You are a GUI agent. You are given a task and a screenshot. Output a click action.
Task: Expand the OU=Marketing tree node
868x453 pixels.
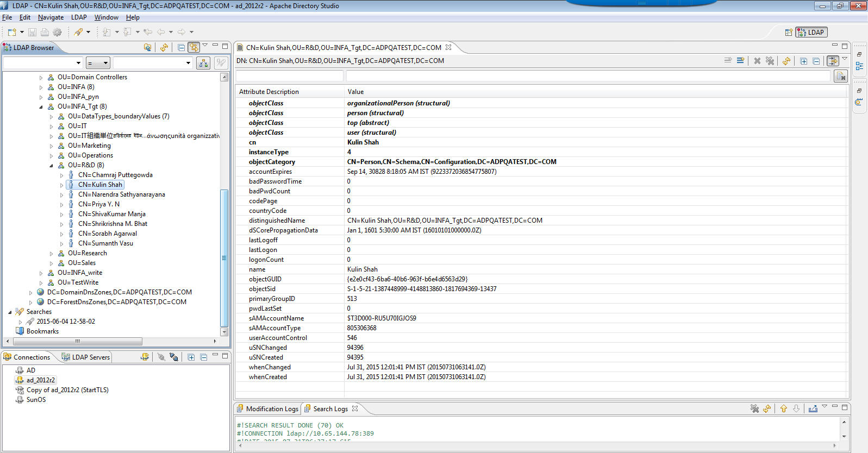(51, 146)
